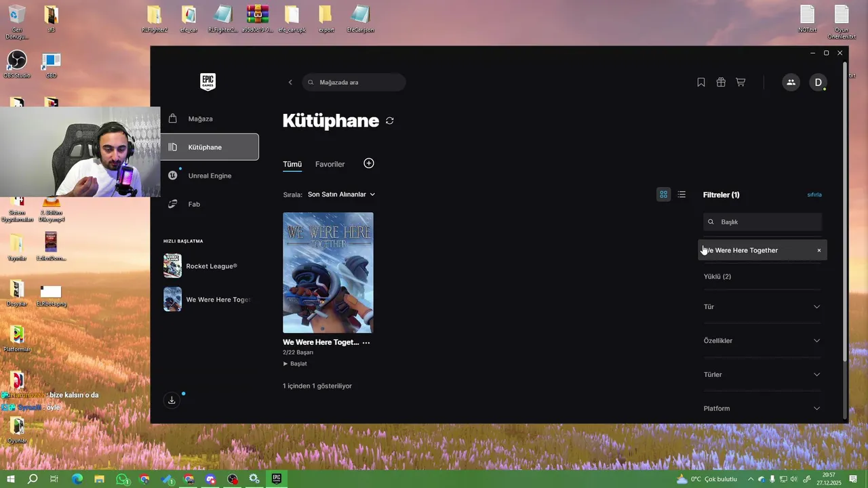Expand the Türler filter section
This screenshot has width=868, height=488.
762,375
